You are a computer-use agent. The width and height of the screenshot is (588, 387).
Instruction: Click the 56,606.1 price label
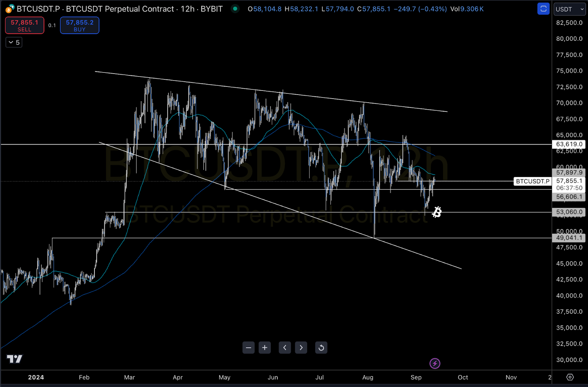click(x=569, y=197)
